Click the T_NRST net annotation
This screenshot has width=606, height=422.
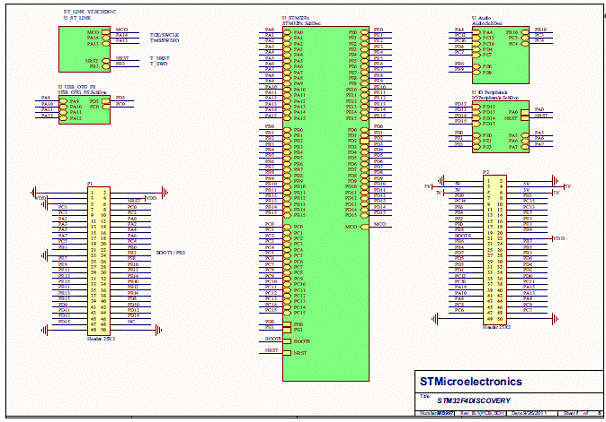tap(160, 58)
